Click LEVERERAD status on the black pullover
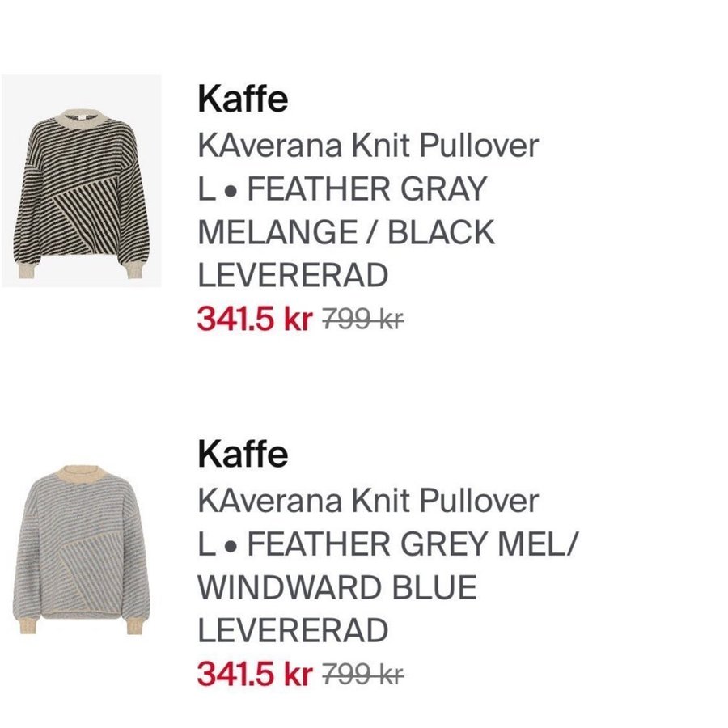The height and width of the screenshot is (728, 728). pos(293,277)
